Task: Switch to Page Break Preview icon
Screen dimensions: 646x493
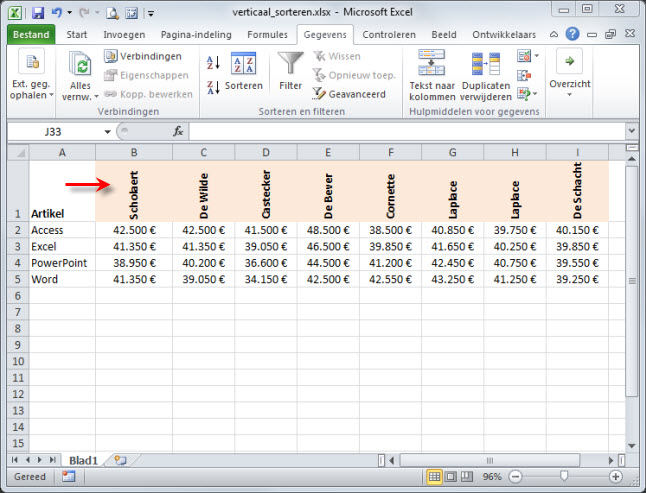Action: pos(466,477)
